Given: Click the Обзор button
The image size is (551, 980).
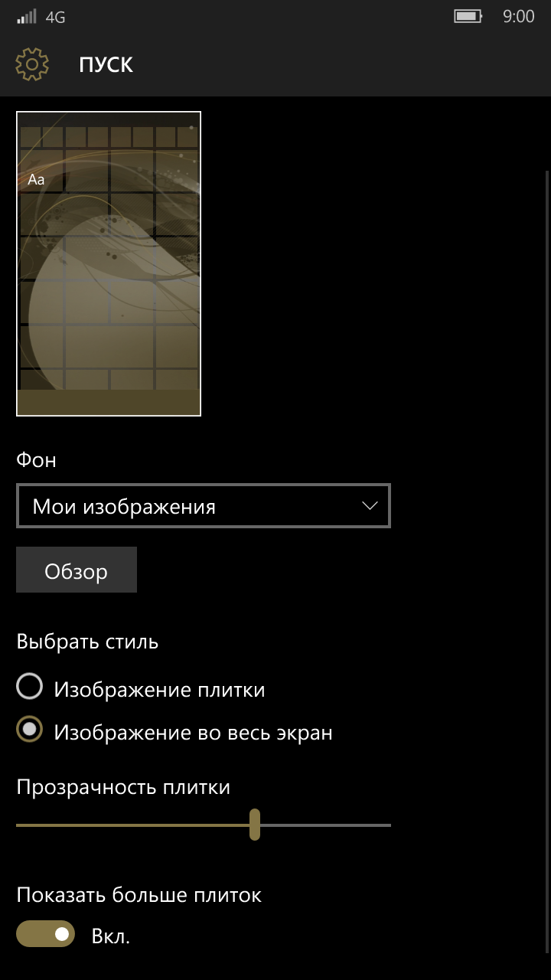Looking at the screenshot, I should (x=77, y=570).
